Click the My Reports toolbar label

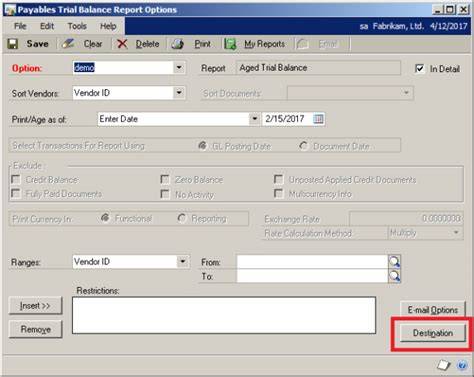click(x=264, y=44)
